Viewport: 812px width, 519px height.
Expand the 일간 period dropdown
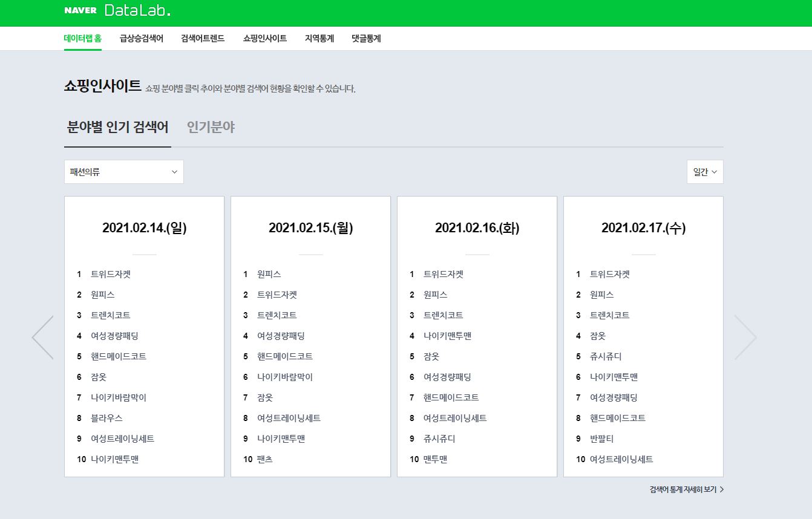point(705,172)
